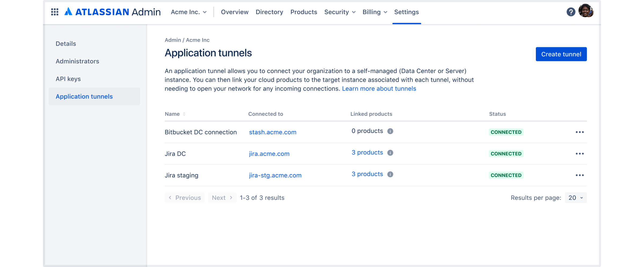
Task: Click CONNECTED status for Bitbucket DC connection
Action: [506, 132]
